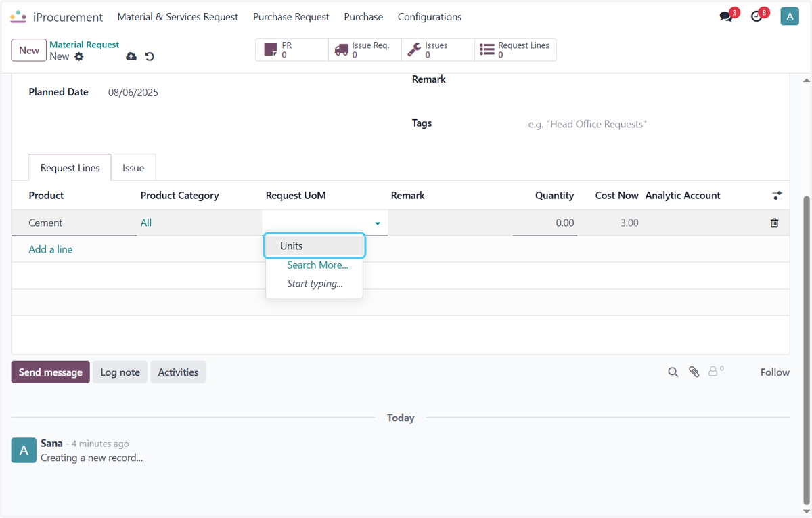Viewport: 812px width, 518px height.
Task: Attach a file with paperclip icon
Action: [694, 372]
